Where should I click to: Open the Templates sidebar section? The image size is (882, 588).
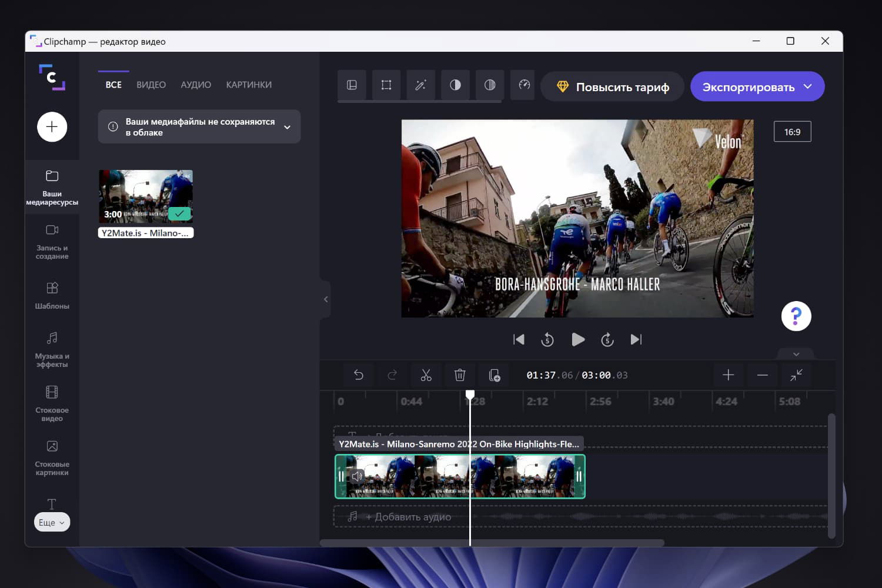pyautogui.click(x=52, y=295)
